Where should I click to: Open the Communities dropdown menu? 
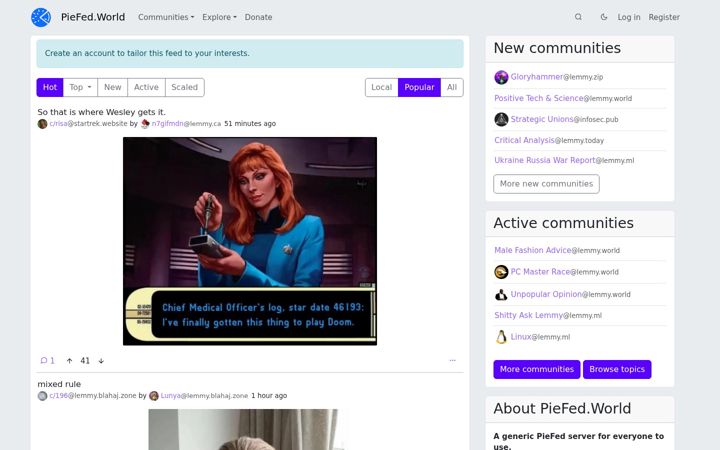[x=166, y=17]
